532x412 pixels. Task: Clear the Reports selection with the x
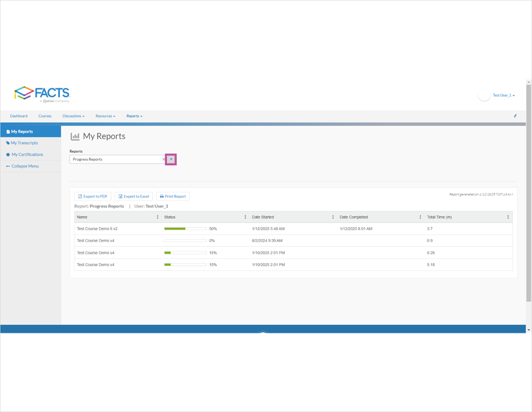pyautogui.click(x=163, y=159)
